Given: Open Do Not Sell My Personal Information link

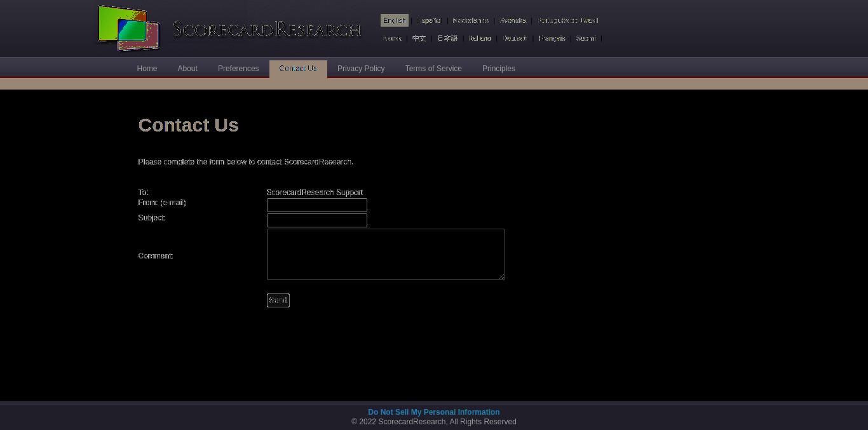Looking at the screenshot, I should [434, 412].
